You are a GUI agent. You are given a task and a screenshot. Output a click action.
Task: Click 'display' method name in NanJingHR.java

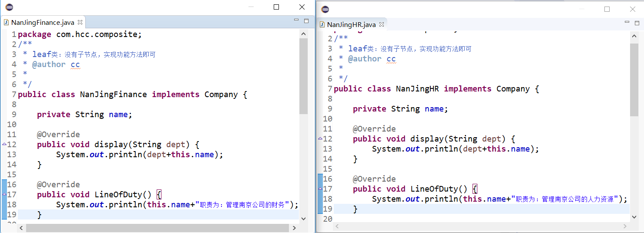pyautogui.click(x=427, y=139)
